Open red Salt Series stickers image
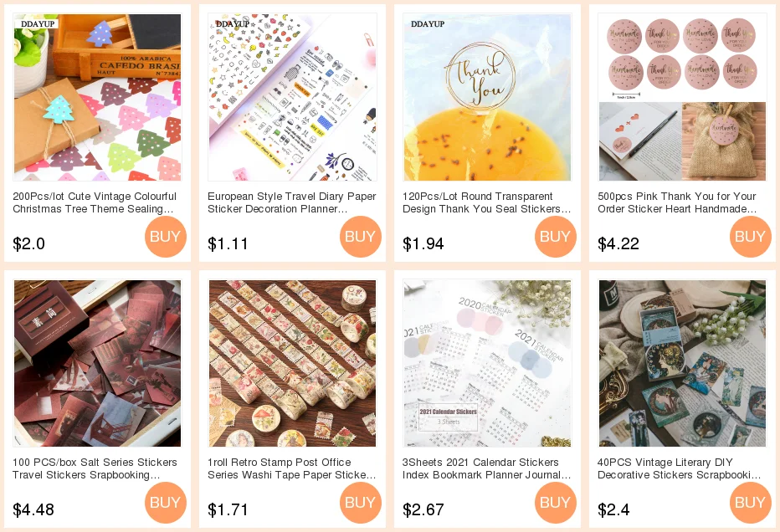The width and height of the screenshot is (780, 532). pos(97,364)
